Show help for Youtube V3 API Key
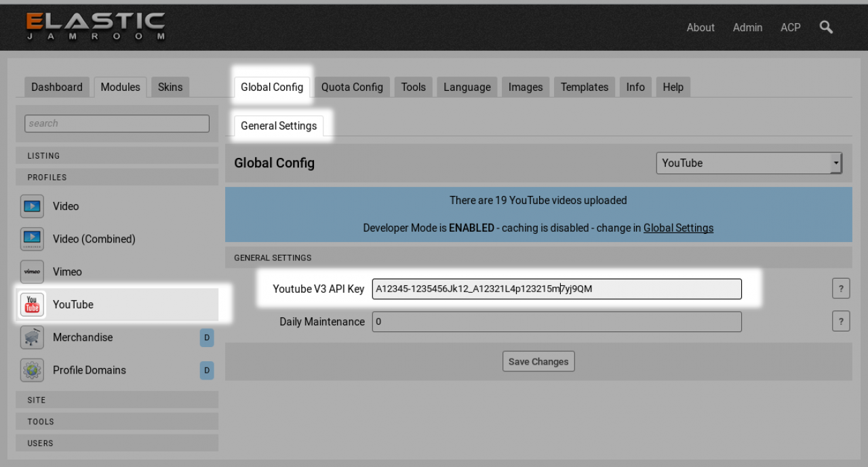Screen dimensions: 868x467 point(841,289)
